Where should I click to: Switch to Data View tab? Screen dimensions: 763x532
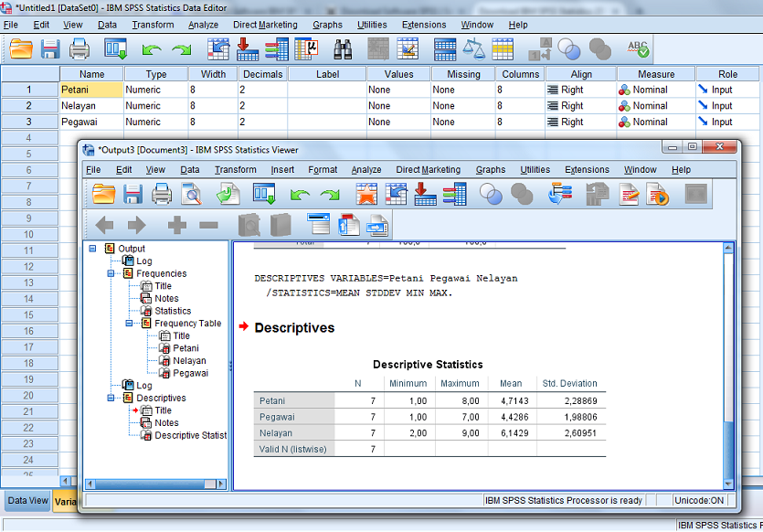(27, 500)
